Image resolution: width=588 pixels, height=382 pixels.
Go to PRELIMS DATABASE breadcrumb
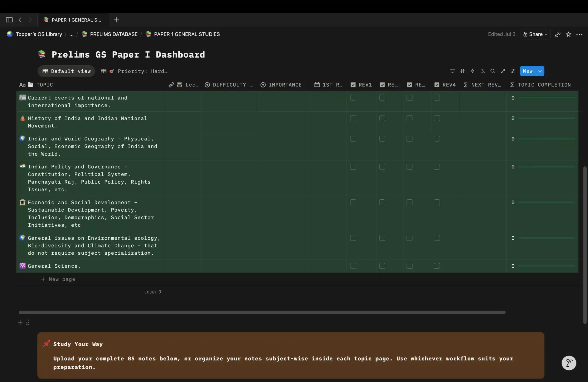click(x=110, y=34)
